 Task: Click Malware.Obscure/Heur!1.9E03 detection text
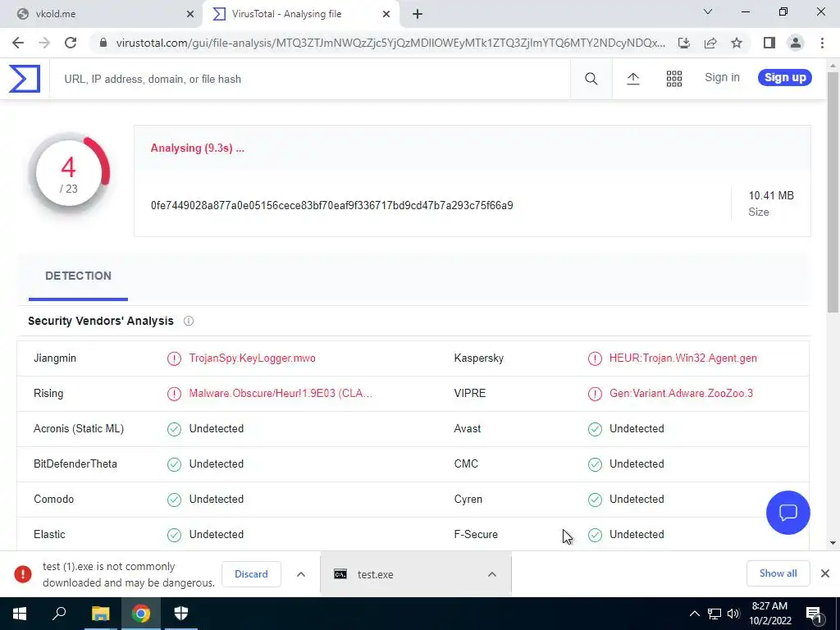pyautogui.click(x=281, y=393)
